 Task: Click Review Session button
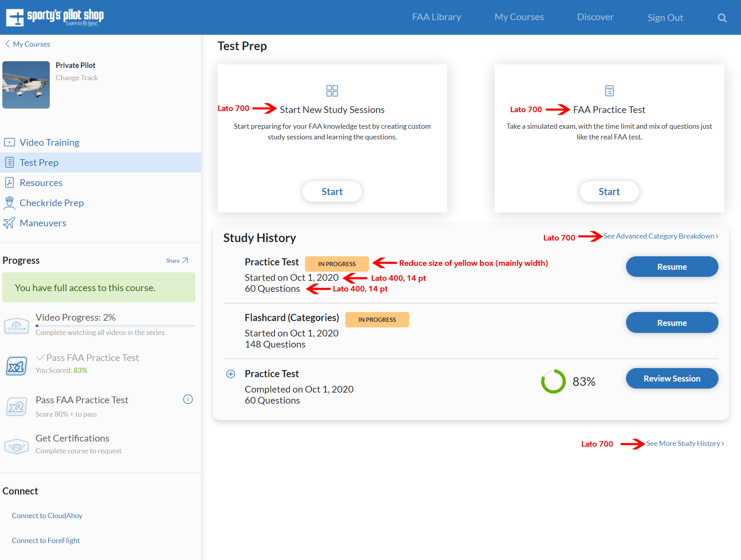tap(672, 378)
